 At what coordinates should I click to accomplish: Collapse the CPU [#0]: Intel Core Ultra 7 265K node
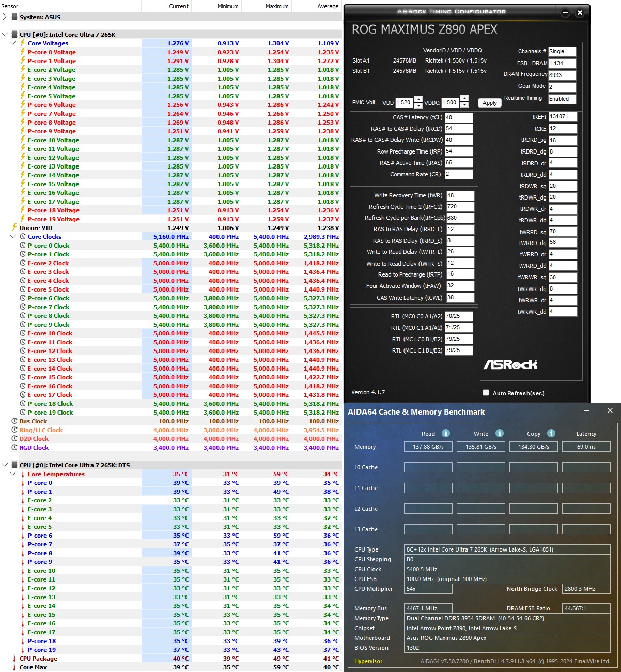coord(5,35)
